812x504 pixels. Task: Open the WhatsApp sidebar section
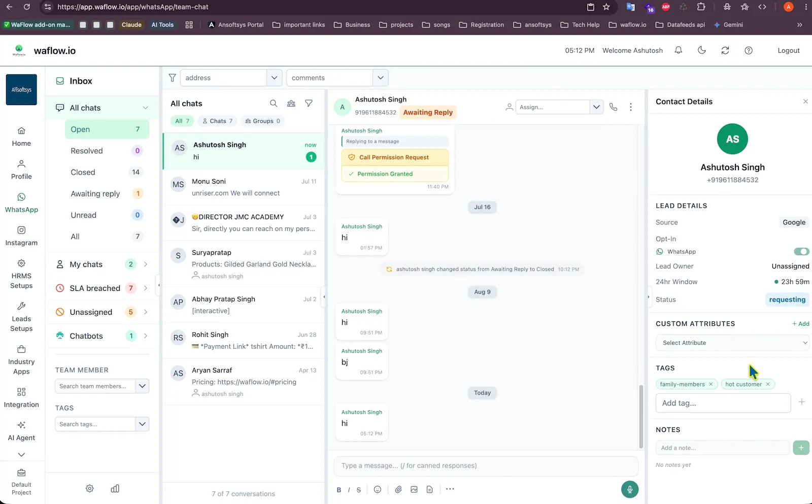(x=21, y=203)
